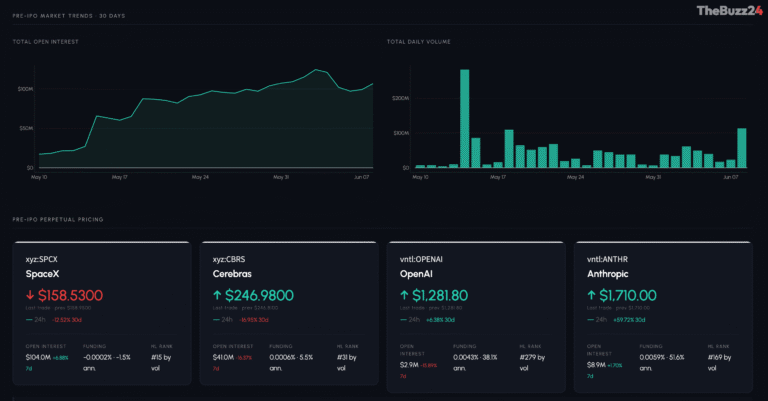Image resolution: width=768 pixels, height=401 pixels.
Task: Click the 24h dash indicator on Anthropic card
Action: tap(591, 320)
